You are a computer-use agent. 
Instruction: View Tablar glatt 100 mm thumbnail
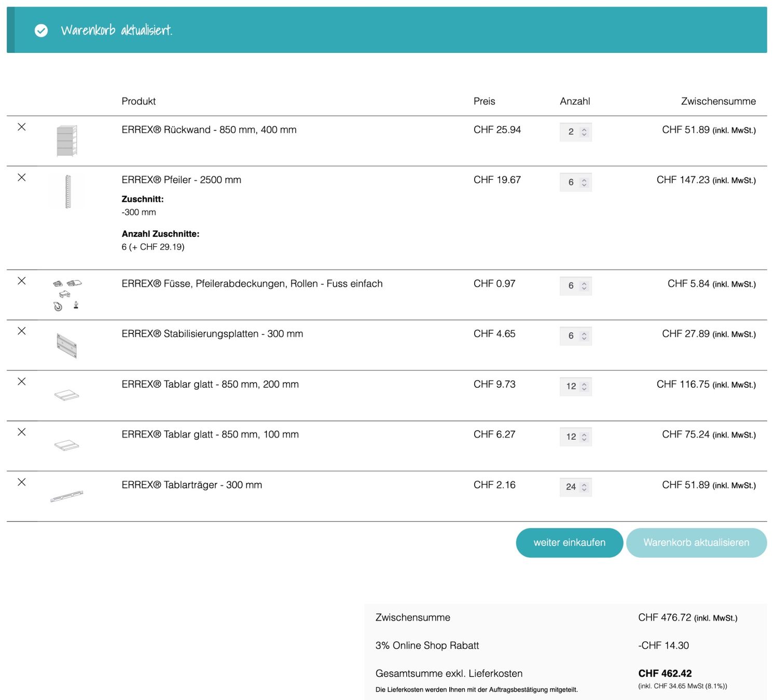click(x=67, y=445)
